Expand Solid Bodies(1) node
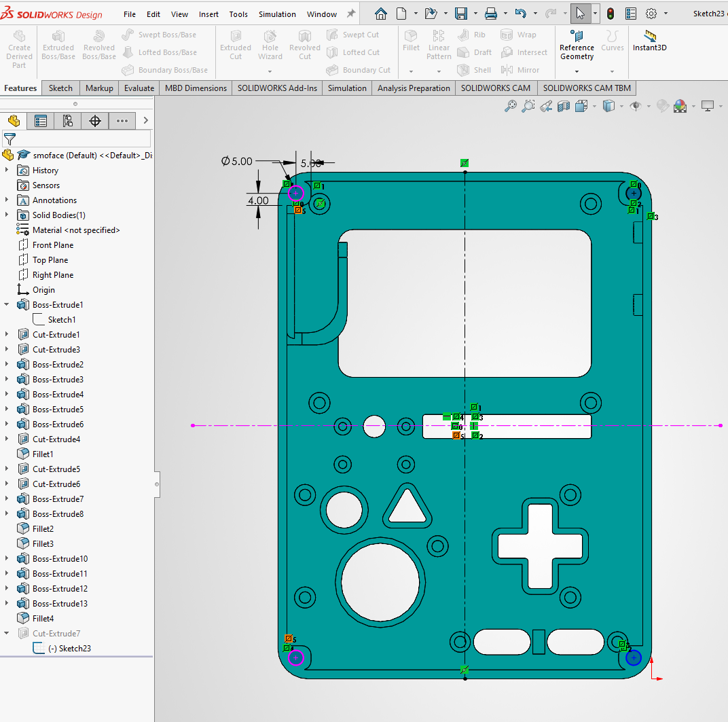The height and width of the screenshot is (722, 728). click(7, 215)
